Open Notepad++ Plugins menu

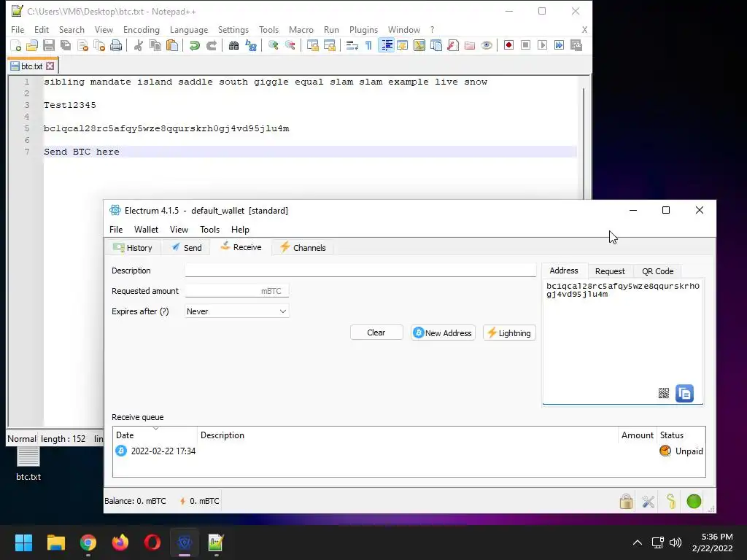coord(363,29)
